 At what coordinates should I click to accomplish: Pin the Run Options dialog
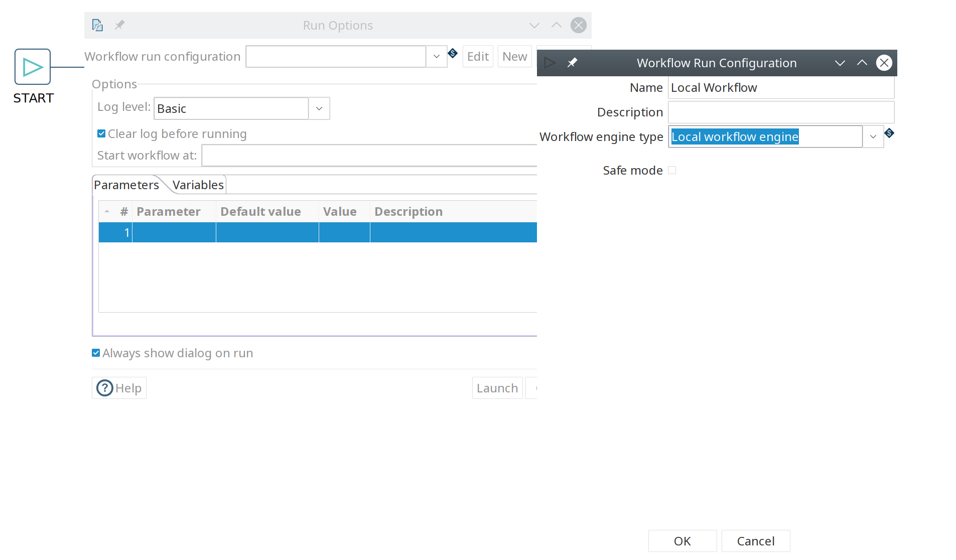click(119, 25)
